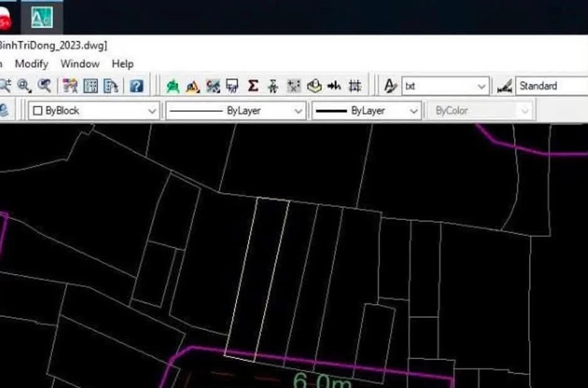Open the Window menu
588x388 pixels.
click(80, 64)
